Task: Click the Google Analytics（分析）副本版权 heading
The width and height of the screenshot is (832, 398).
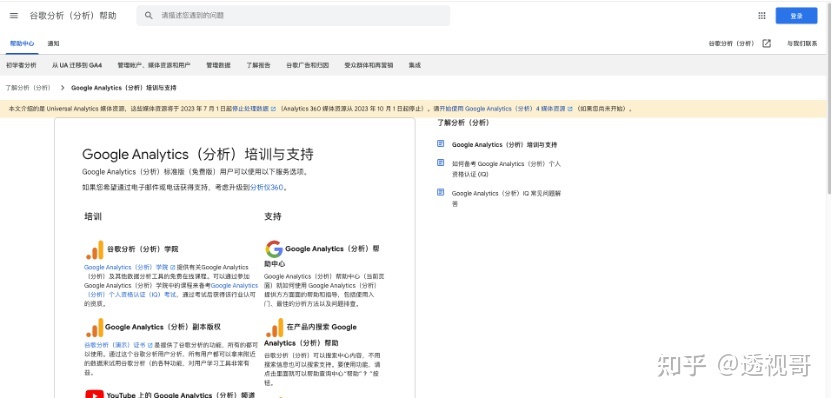Action: (x=163, y=327)
